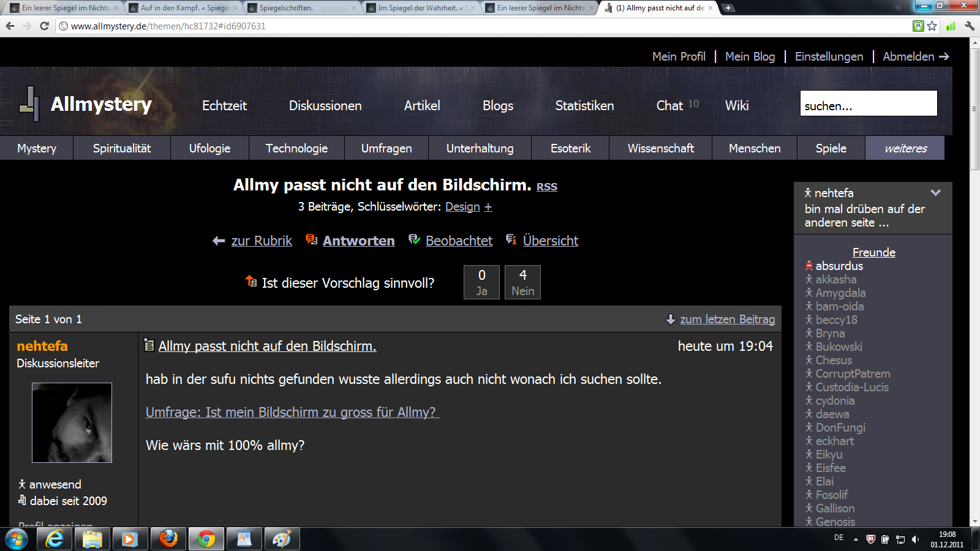Click the left arrow icon before zur Rubrik
This screenshot has width=980, height=551.
219,241
